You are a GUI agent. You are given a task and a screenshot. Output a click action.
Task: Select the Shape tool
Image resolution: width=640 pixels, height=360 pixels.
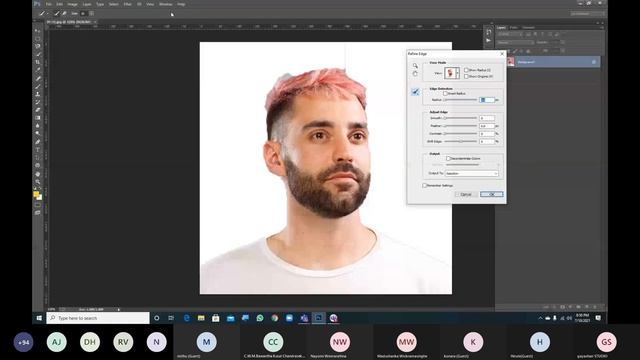38,165
